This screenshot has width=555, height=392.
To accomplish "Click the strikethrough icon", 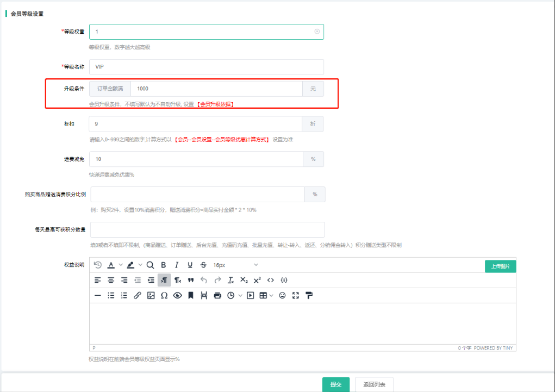I will tap(203, 265).
